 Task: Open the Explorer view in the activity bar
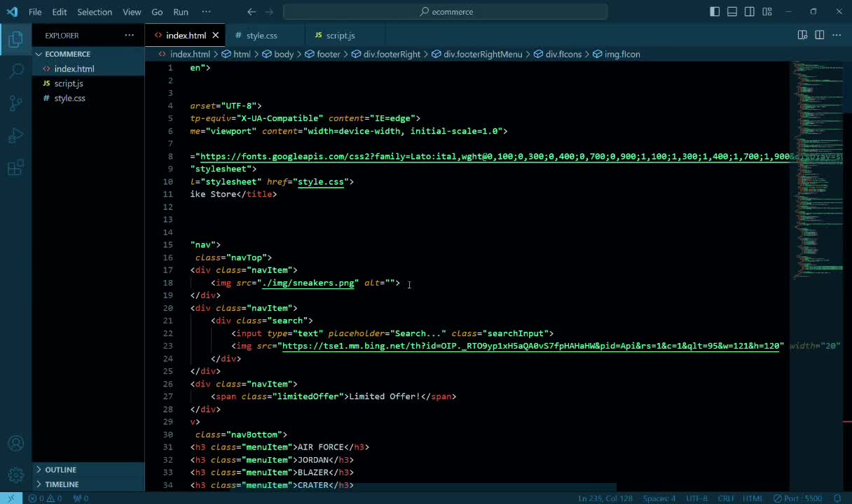click(x=15, y=40)
